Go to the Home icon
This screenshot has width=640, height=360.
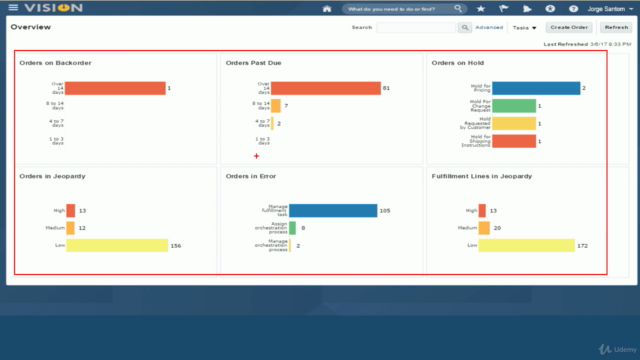327,9
